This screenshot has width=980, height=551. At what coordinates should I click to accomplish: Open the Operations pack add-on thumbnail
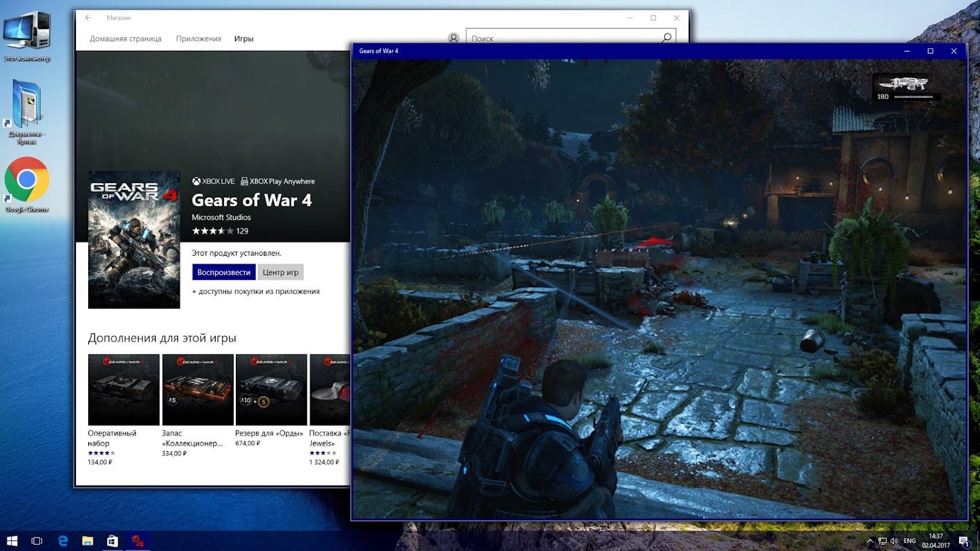tap(124, 389)
